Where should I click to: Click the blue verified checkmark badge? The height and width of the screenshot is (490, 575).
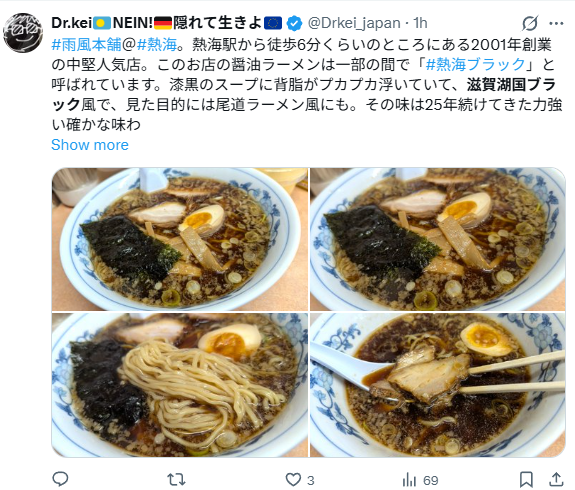tap(294, 23)
